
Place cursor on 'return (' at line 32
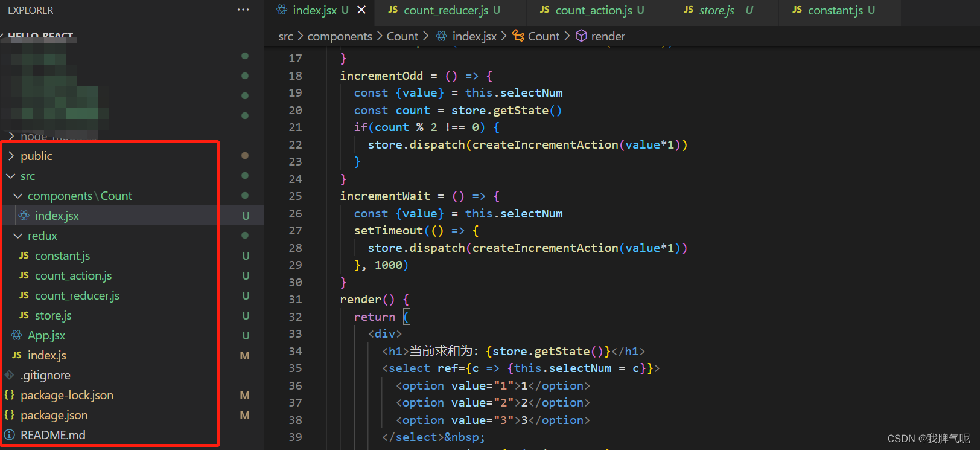381,317
